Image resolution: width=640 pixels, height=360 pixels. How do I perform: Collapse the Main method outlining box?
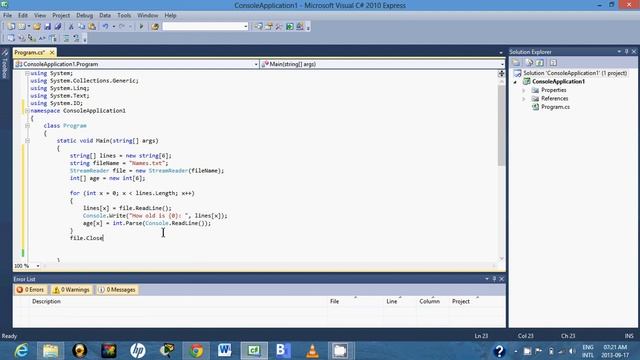(27, 140)
